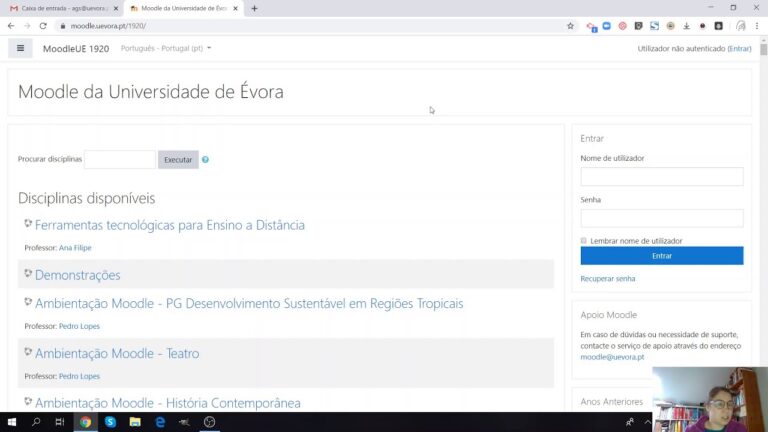The height and width of the screenshot is (432, 768).
Task: Click the Senha password field
Action: point(662,218)
